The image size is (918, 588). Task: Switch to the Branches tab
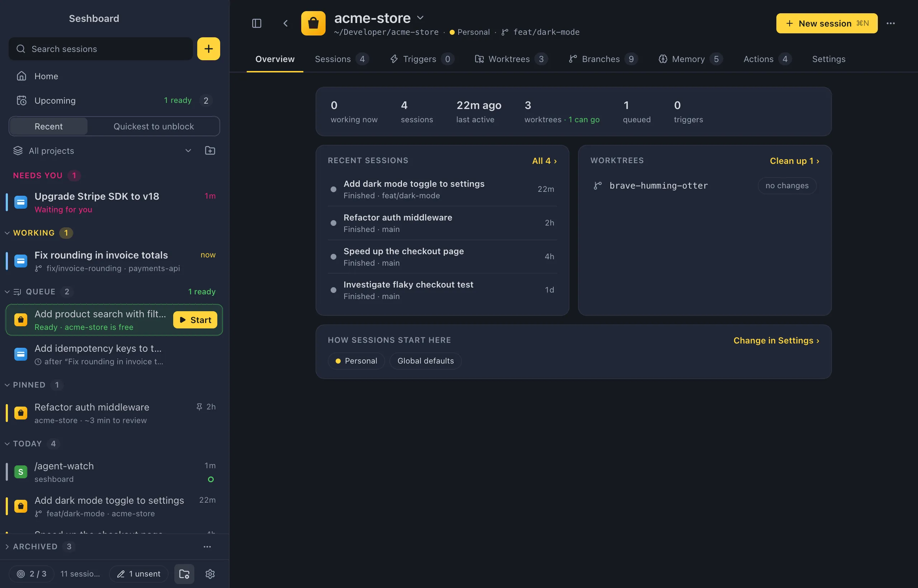[x=603, y=59]
